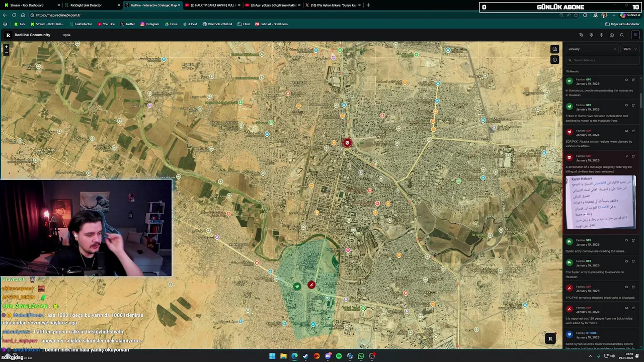
Task: Show hidden system tray icons
Action: (x=590, y=356)
